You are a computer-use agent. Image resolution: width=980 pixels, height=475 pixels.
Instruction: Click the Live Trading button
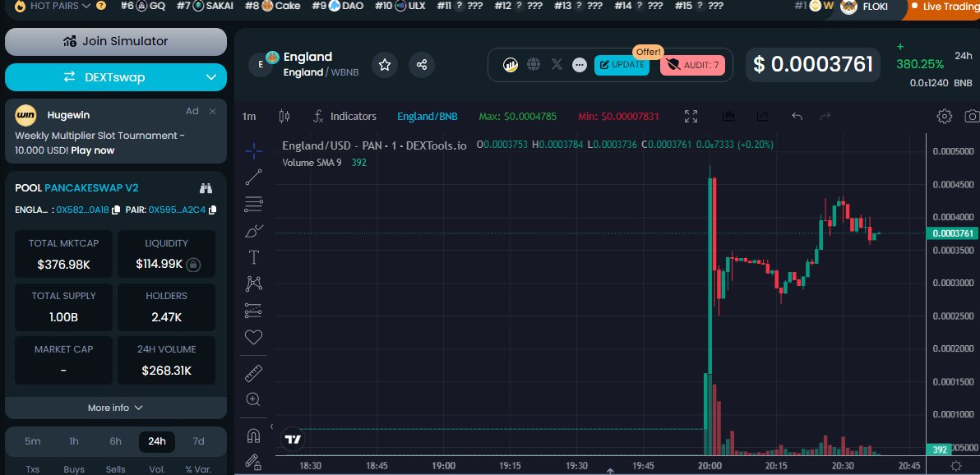point(944,7)
